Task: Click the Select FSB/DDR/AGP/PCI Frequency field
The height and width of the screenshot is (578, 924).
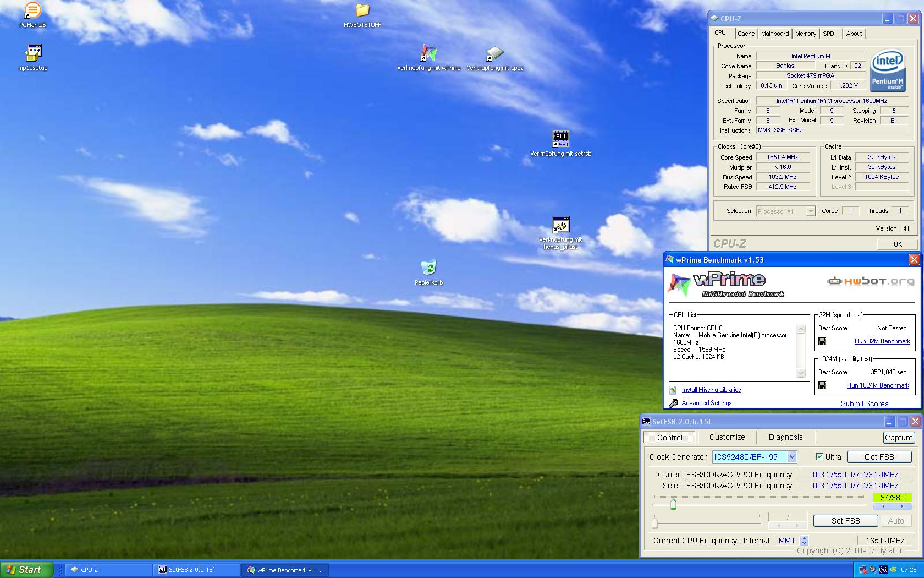Action: 854,486
